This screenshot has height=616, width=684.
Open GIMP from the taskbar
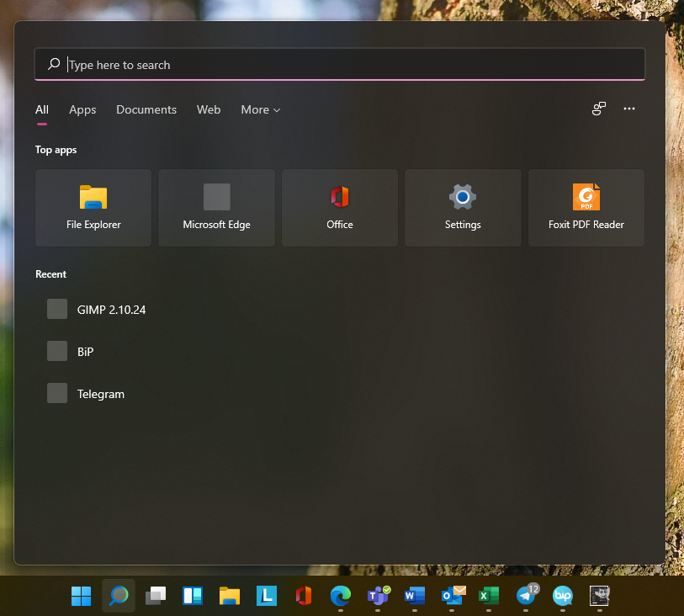600,596
